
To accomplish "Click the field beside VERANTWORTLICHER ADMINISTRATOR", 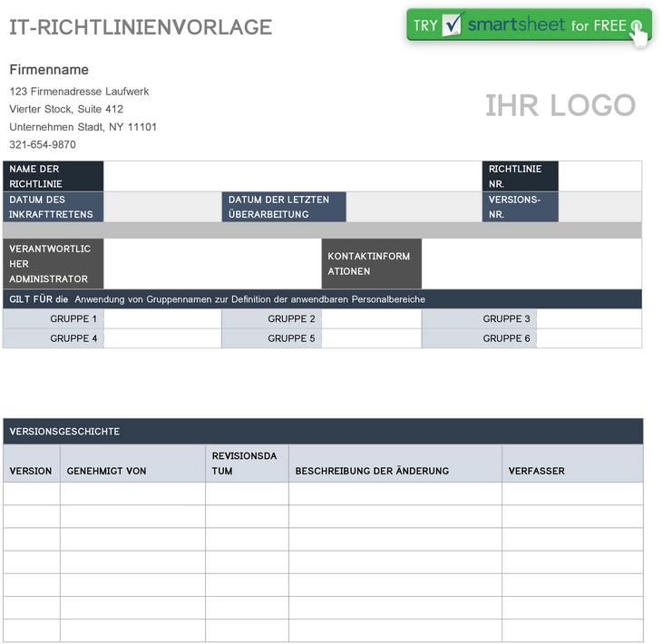I will [x=212, y=264].
